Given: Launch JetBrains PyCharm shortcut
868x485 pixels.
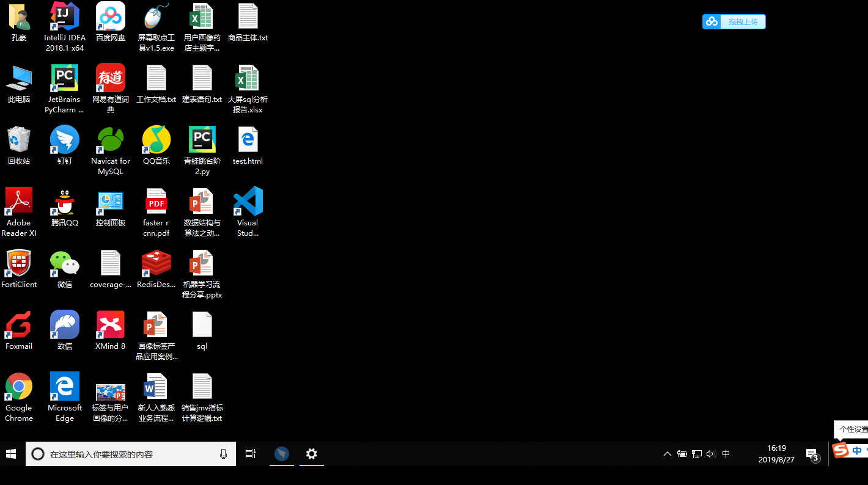Looking at the screenshot, I should [x=64, y=89].
